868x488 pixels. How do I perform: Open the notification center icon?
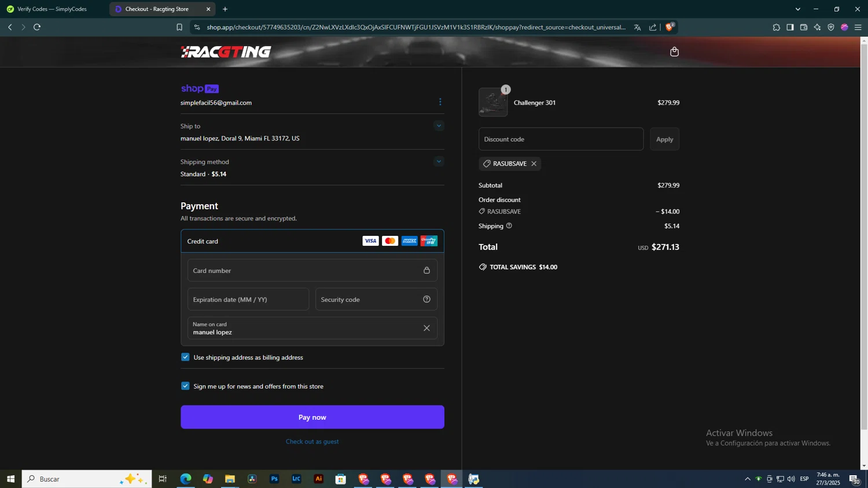(x=854, y=479)
